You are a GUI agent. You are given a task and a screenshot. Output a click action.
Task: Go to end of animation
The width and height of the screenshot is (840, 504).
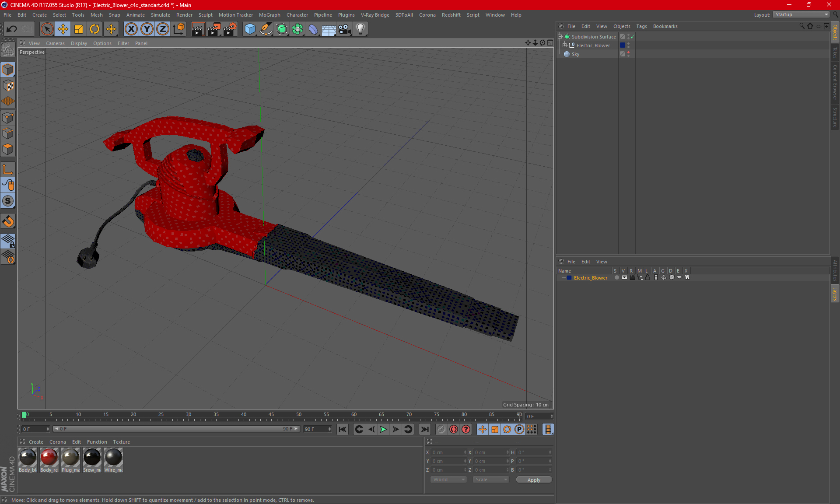pyautogui.click(x=424, y=429)
